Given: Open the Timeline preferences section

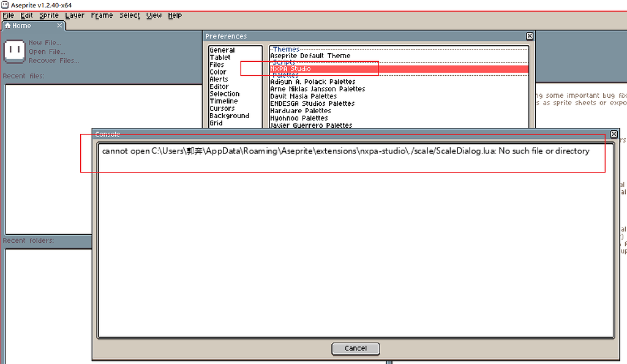Looking at the screenshot, I should coord(223,101).
